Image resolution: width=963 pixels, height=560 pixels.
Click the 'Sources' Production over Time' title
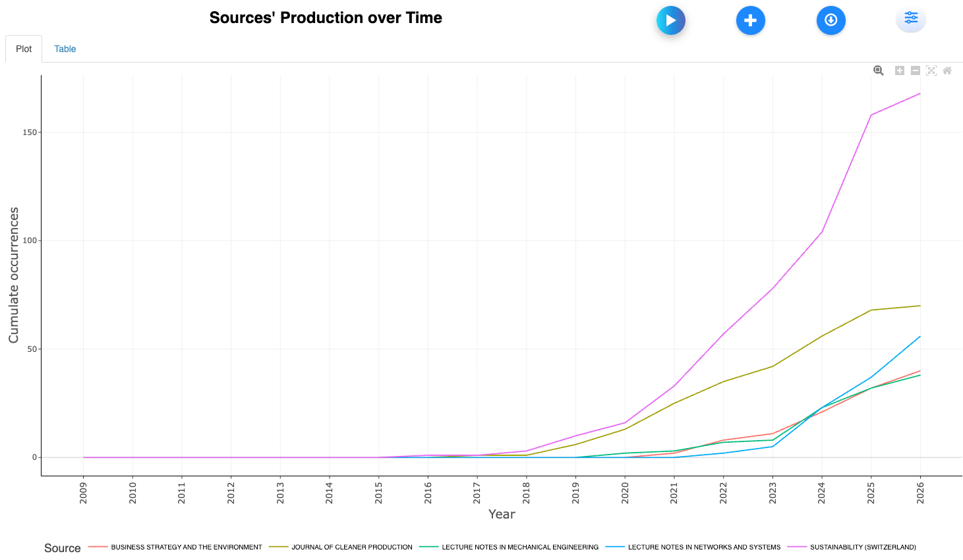click(326, 18)
